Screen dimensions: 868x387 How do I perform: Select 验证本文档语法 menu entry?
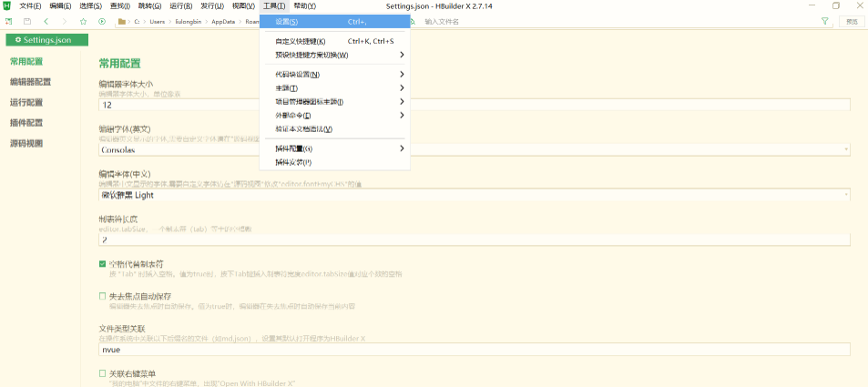(x=335, y=129)
